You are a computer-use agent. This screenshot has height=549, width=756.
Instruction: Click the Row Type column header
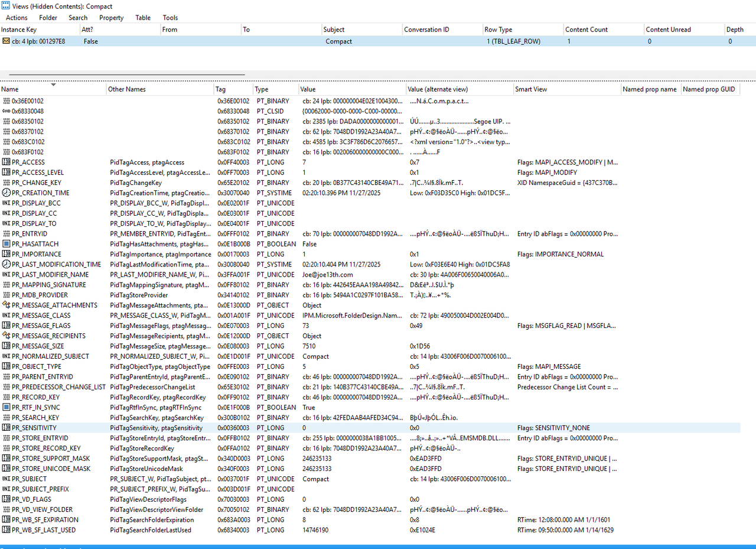(x=523, y=30)
